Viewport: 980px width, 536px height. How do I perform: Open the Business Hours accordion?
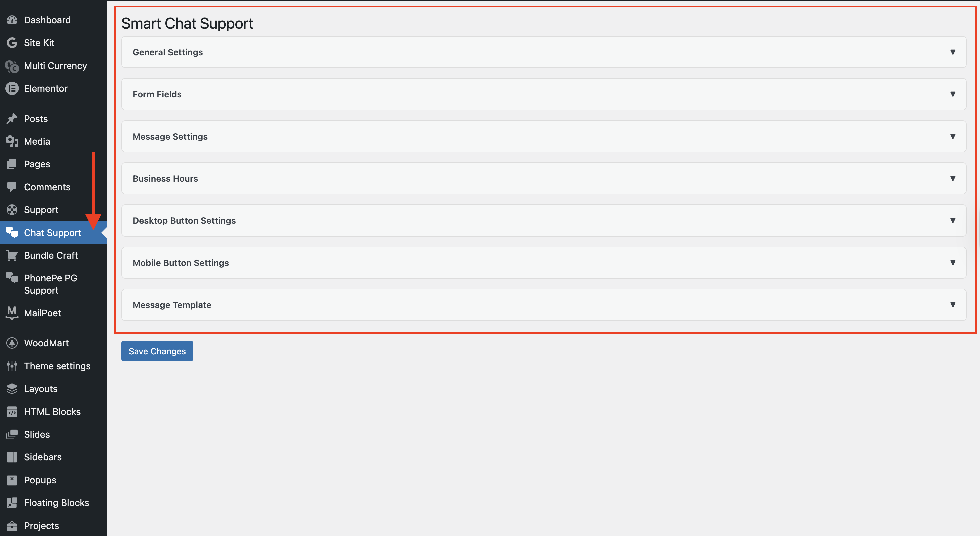[543, 178]
